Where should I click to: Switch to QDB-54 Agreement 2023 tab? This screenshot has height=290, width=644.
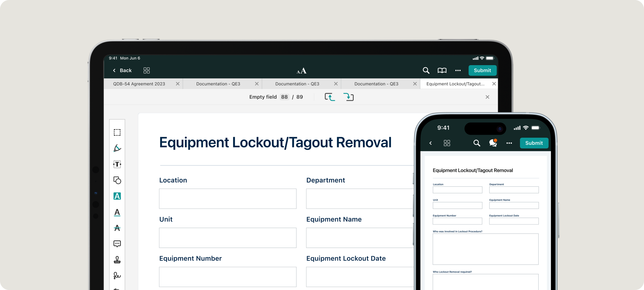tap(139, 84)
